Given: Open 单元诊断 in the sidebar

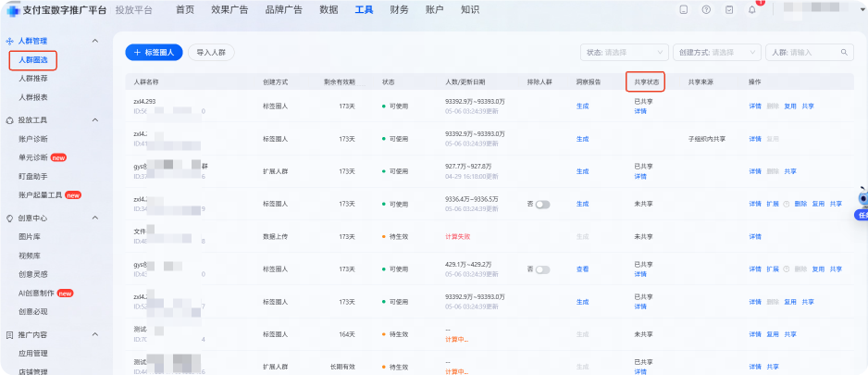Looking at the screenshot, I should coord(33,157).
